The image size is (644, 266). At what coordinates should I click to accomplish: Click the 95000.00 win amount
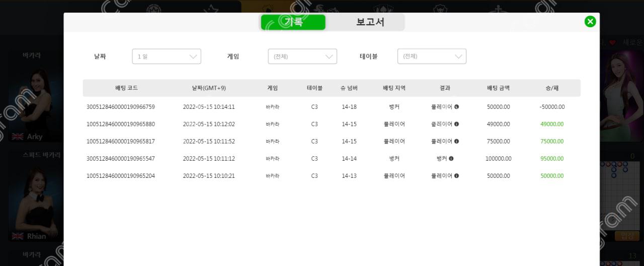[552, 158]
